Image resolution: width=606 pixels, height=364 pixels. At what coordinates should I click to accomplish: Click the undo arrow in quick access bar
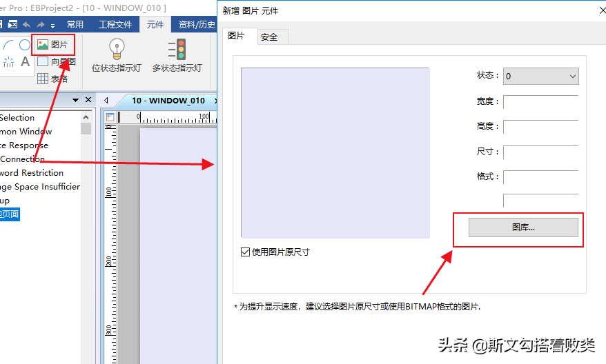point(26,25)
